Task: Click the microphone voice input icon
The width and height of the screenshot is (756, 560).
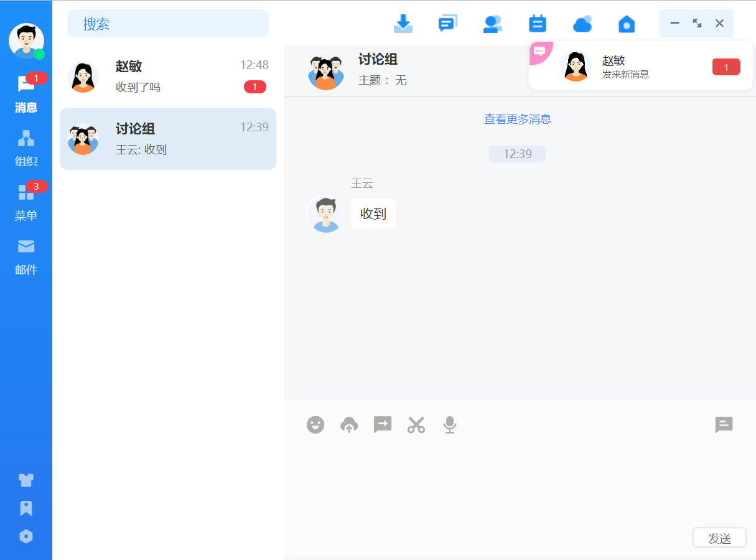Action: (450, 425)
